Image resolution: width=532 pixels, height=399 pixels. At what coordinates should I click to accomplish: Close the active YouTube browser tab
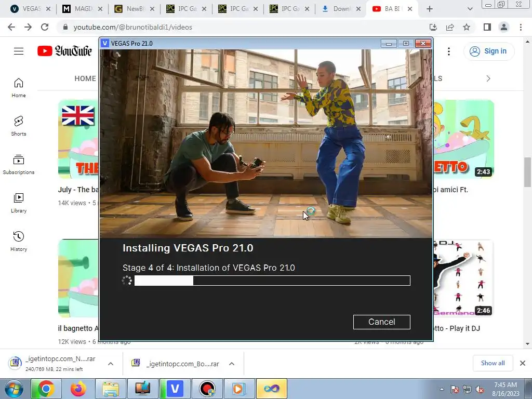coord(410,9)
